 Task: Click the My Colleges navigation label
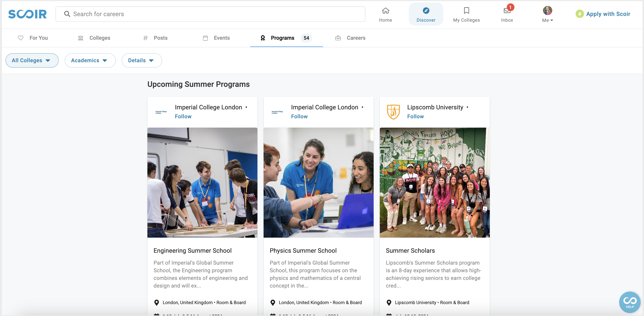click(x=466, y=20)
